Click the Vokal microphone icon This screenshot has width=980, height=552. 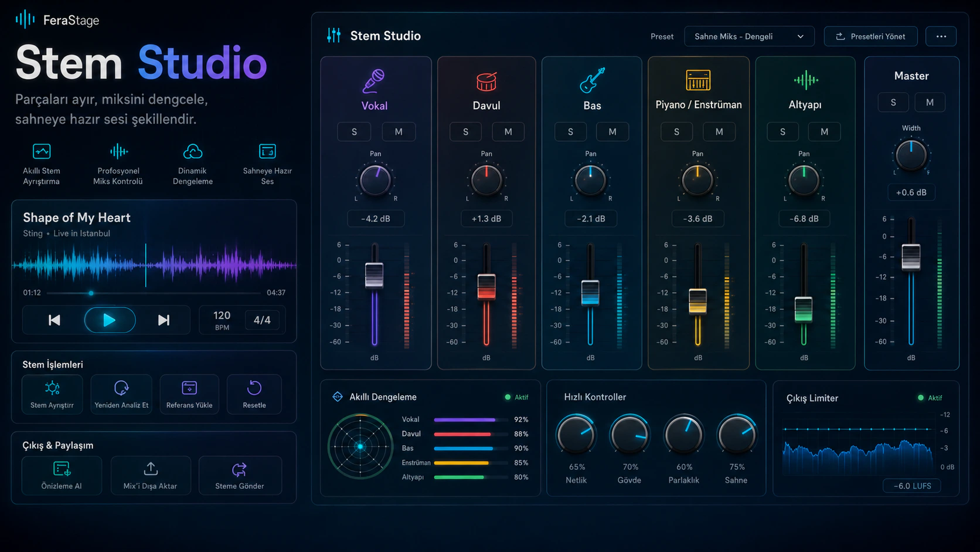[373, 81]
